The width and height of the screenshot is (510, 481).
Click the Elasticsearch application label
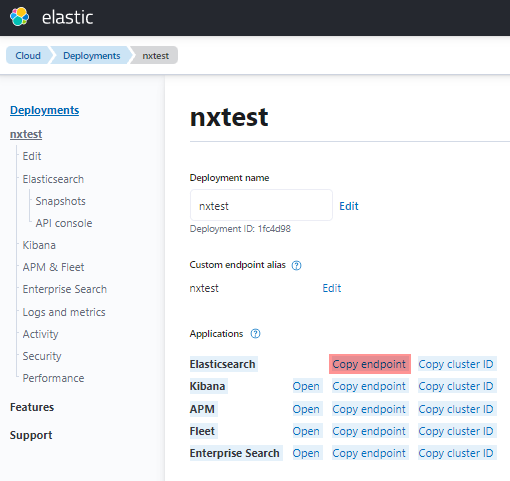[x=223, y=364]
